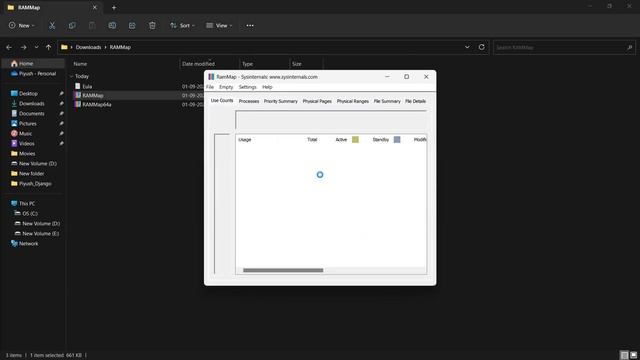This screenshot has height=360, width=640.
Task: Sort by the Size column header
Action: 297,64
